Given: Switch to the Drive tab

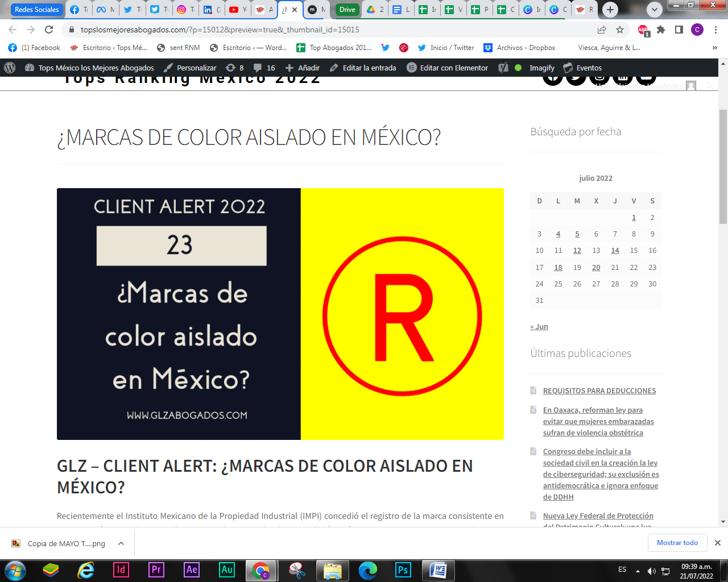Looking at the screenshot, I should 347,10.
